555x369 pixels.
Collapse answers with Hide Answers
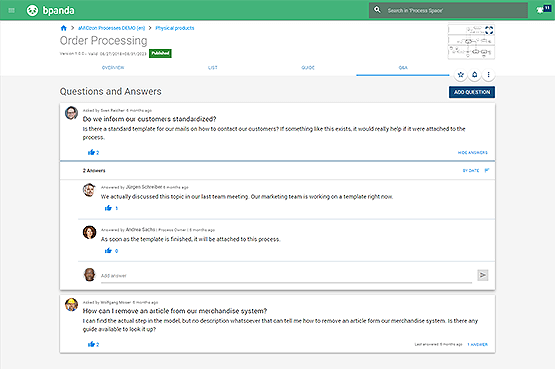click(473, 152)
